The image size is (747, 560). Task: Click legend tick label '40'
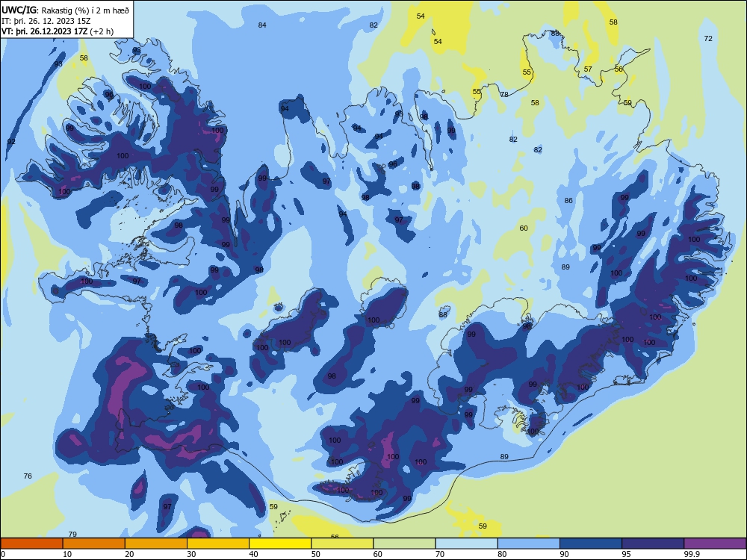point(253,554)
